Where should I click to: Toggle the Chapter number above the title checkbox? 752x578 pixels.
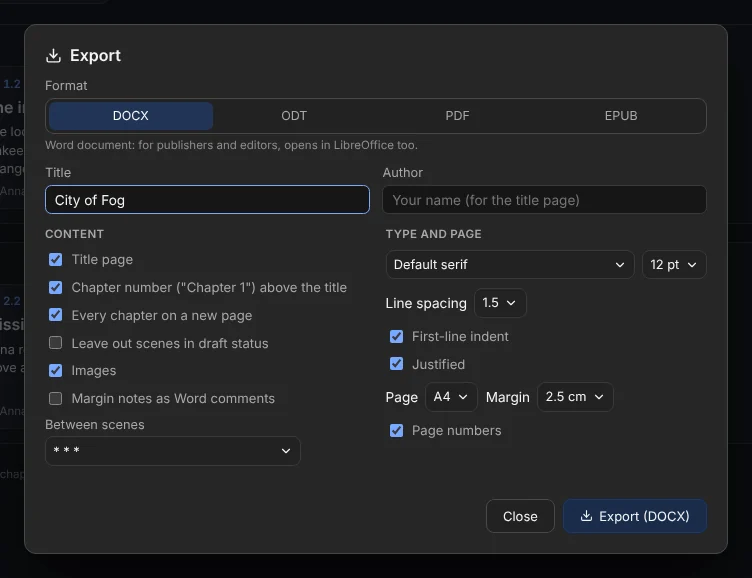pos(56,287)
